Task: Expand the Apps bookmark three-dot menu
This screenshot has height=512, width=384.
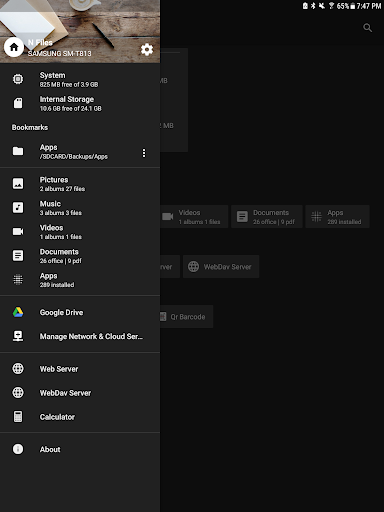Action: click(x=144, y=153)
